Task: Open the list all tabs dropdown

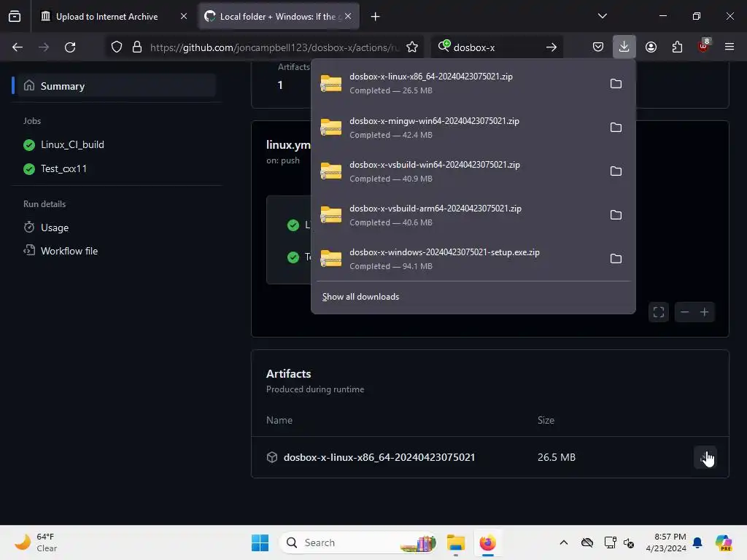Action: [602, 16]
